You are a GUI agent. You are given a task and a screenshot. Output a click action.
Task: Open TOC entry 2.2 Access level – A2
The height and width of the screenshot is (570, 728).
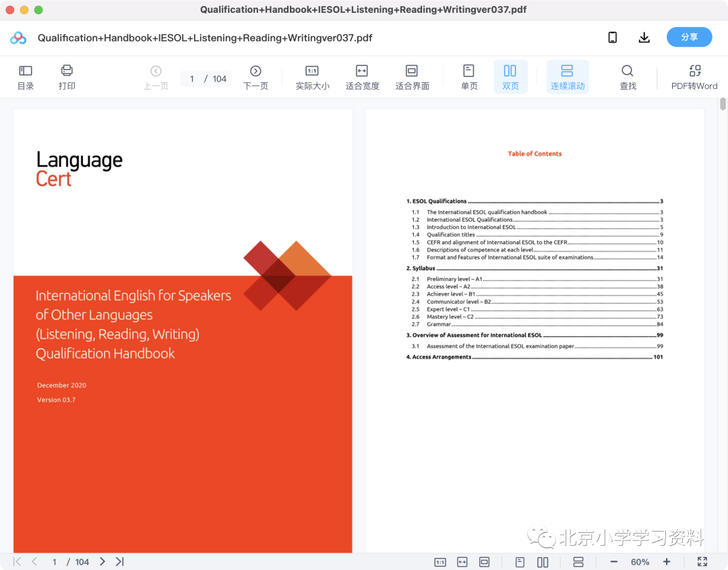click(537, 286)
